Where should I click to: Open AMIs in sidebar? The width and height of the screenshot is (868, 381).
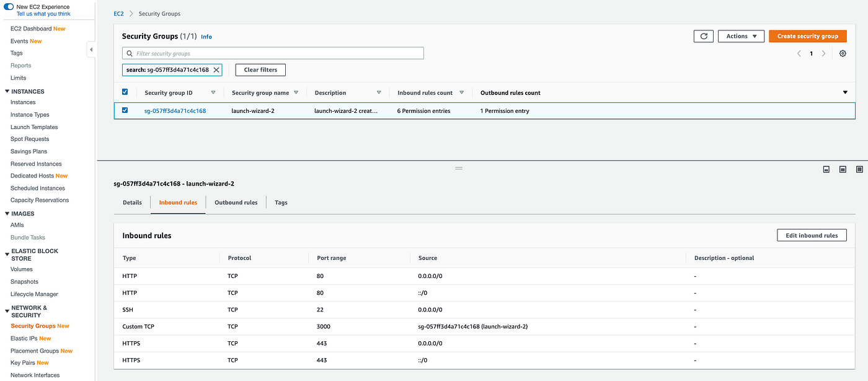tap(17, 225)
